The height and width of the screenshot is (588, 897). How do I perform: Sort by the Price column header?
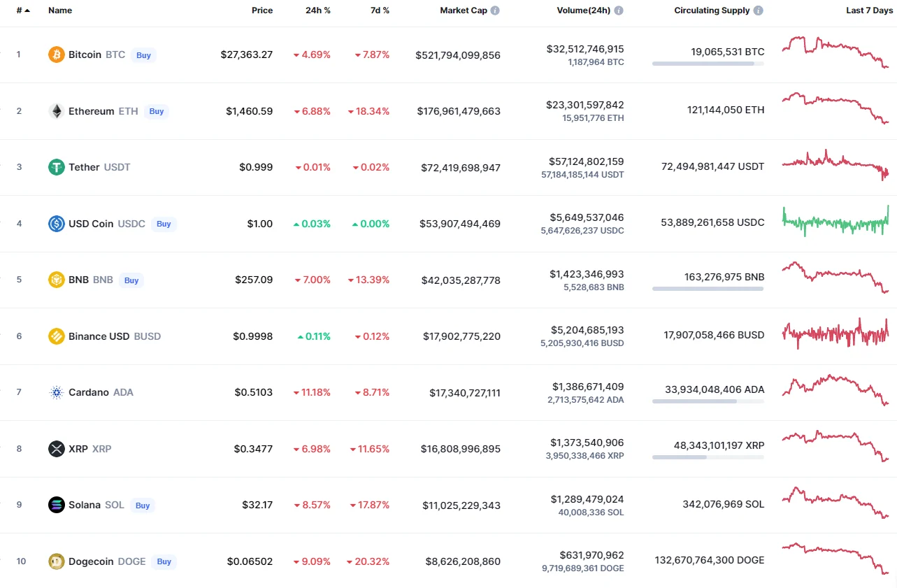tap(262, 10)
